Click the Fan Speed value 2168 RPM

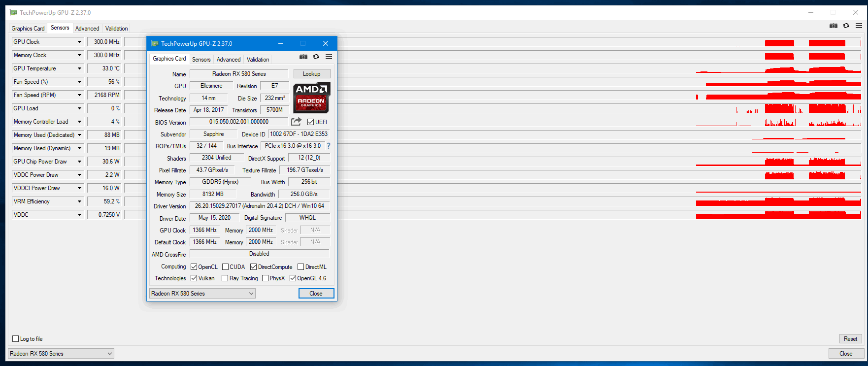pos(104,95)
